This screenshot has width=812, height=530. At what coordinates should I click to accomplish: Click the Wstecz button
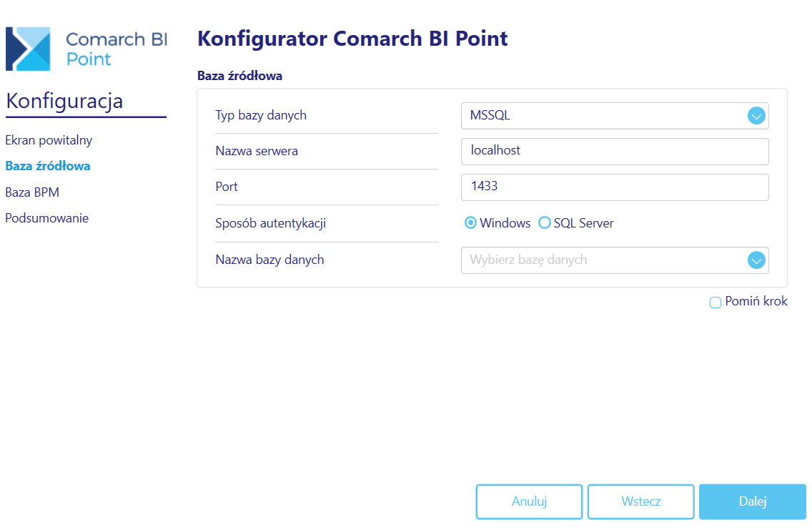[x=641, y=501]
